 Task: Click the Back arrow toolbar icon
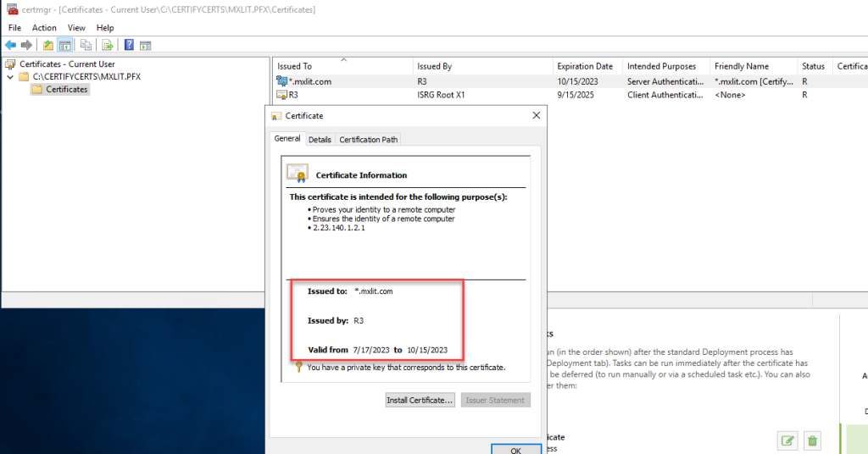[10, 45]
